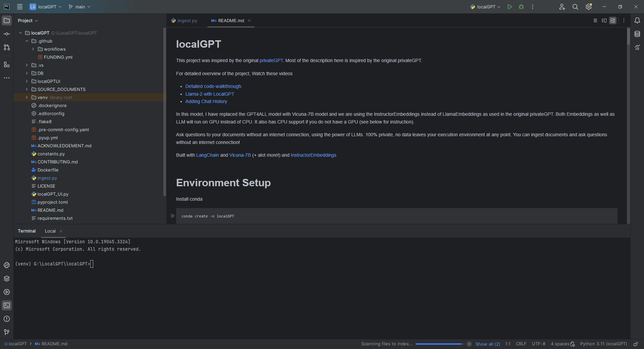
Task: Open the Project tool window icon
Action: click(7, 20)
